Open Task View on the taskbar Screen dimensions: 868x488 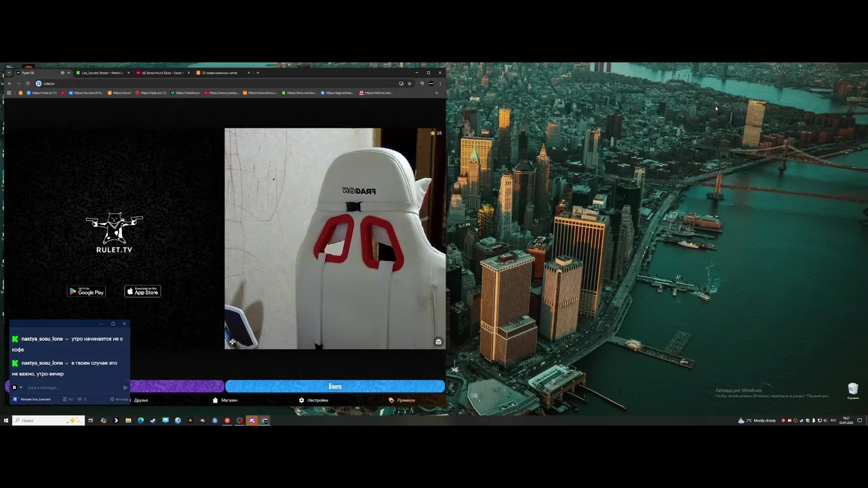click(90, 420)
